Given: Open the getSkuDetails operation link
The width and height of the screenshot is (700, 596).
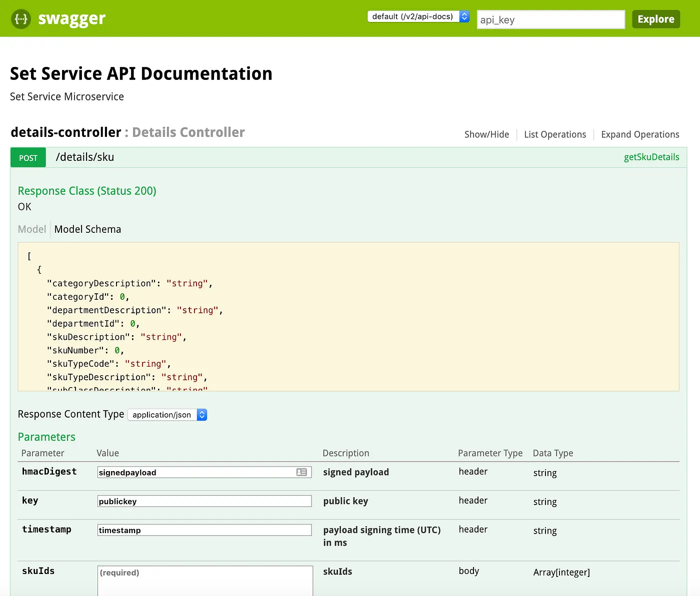Looking at the screenshot, I should click(x=651, y=157).
